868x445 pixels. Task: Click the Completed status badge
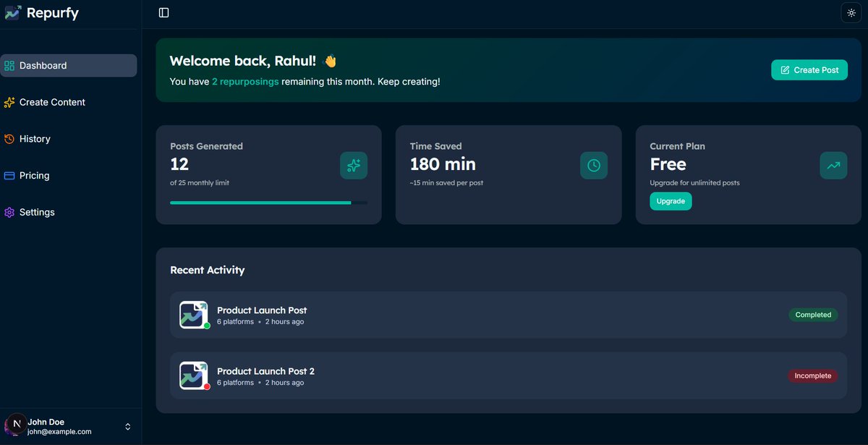(x=813, y=315)
